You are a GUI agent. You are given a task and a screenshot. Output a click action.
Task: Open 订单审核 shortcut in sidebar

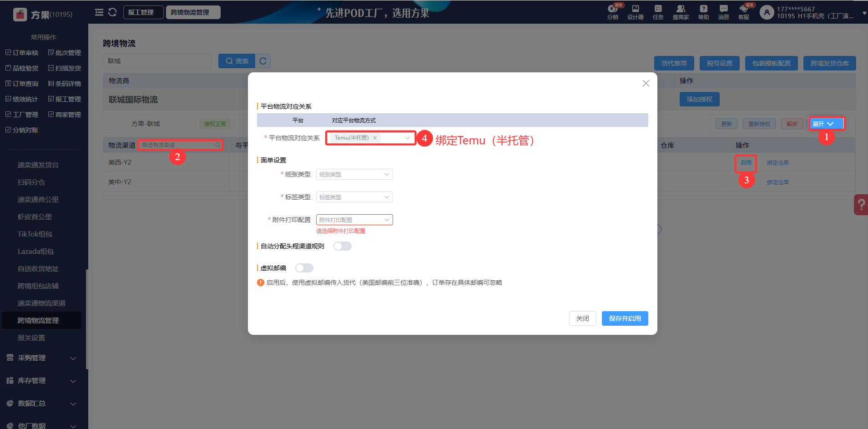point(22,53)
